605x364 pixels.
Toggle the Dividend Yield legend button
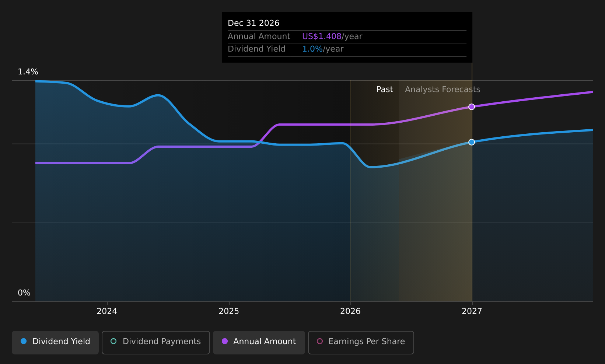55,342
